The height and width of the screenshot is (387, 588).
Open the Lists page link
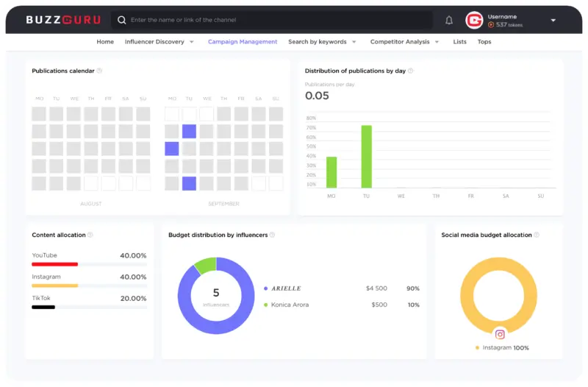(x=459, y=42)
